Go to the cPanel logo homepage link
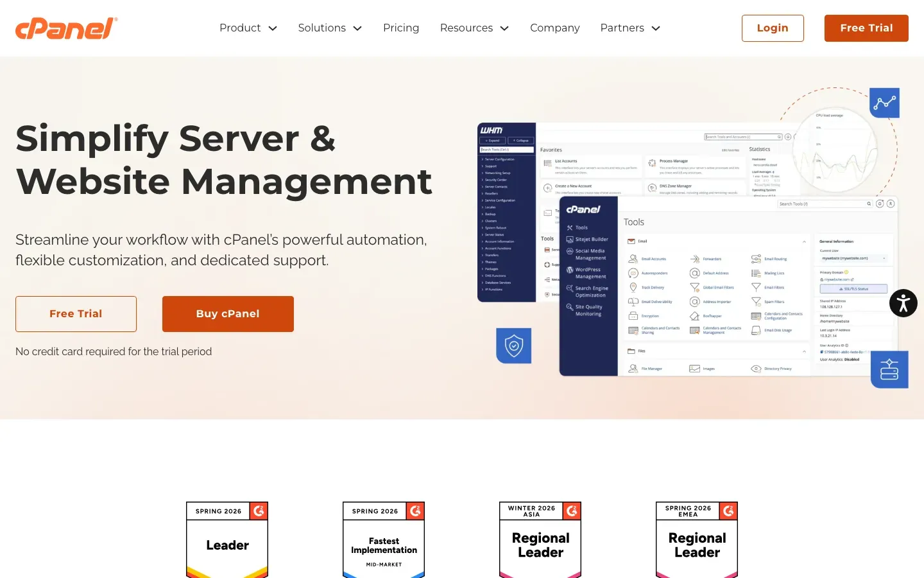Screen dimensions: 924x578 pyautogui.click(x=67, y=28)
